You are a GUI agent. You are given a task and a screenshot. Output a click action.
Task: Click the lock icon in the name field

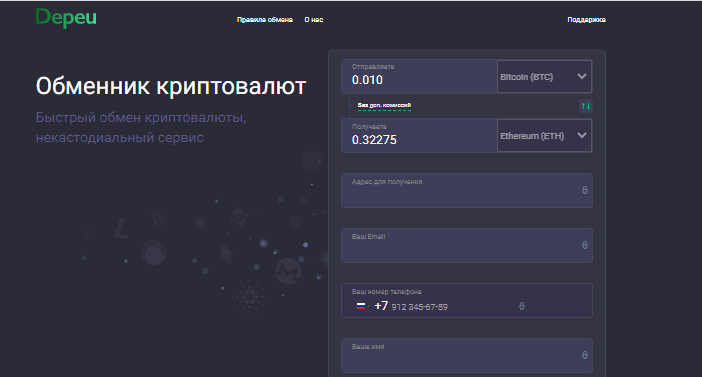tap(585, 355)
